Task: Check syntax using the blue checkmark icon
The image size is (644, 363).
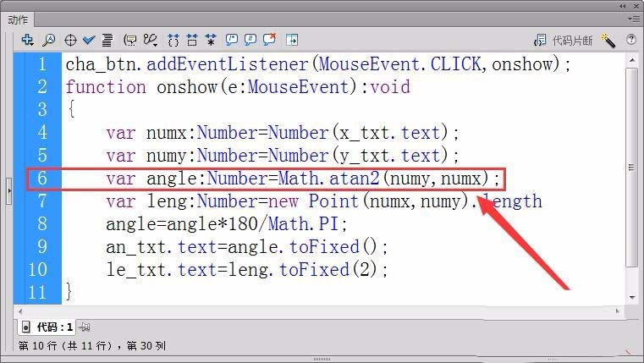Action: tap(88, 40)
